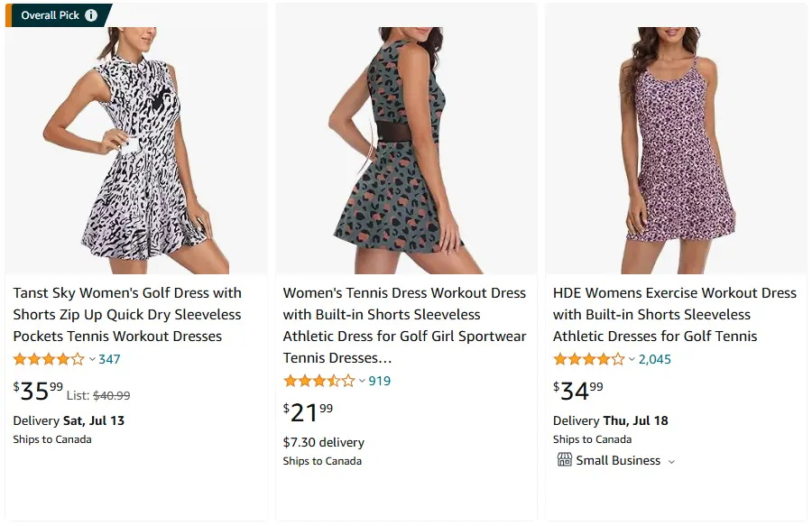Expand the rating dropdown beside the 347 reviews

tap(90, 358)
